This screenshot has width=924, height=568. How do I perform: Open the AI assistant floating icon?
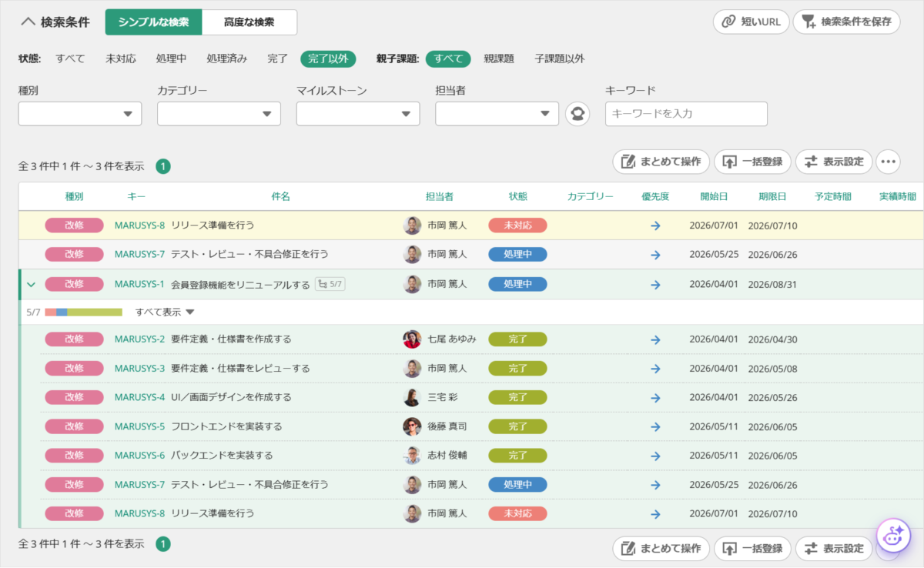pyautogui.click(x=893, y=536)
